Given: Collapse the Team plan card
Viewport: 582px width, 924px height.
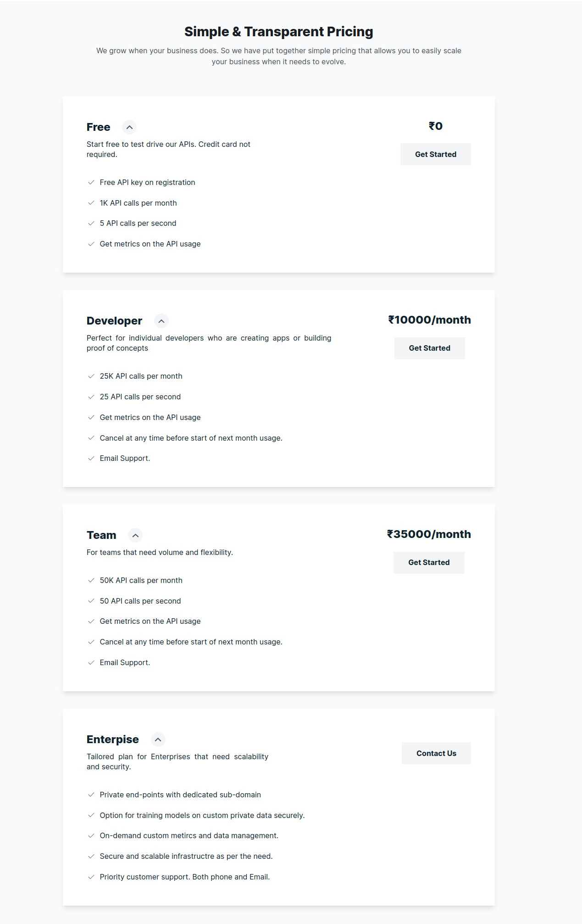Looking at the screenshot, I should point(135,535).
